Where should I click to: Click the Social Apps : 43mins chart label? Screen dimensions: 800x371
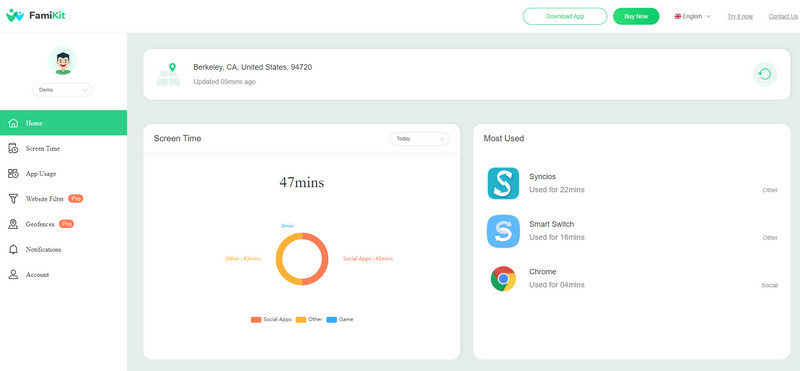pyautogui.click(x=368, y=259)
